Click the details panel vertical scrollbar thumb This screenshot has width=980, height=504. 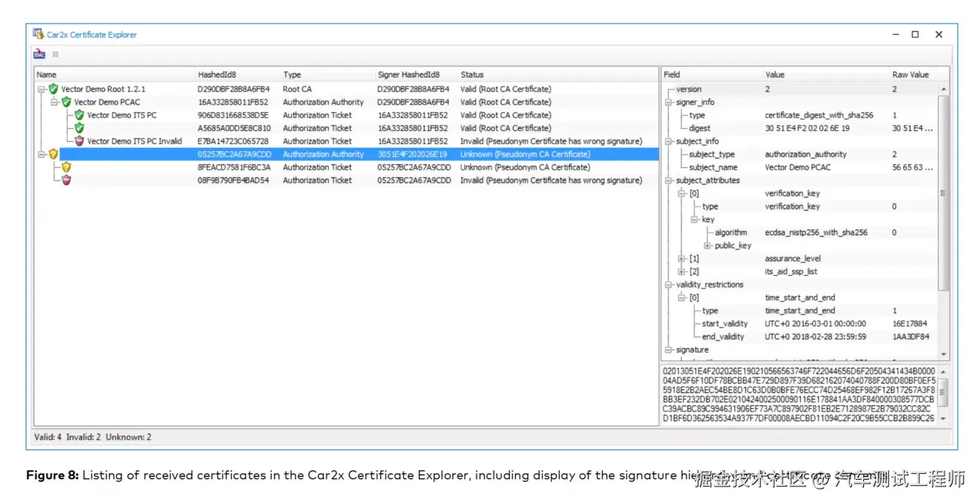944,194
